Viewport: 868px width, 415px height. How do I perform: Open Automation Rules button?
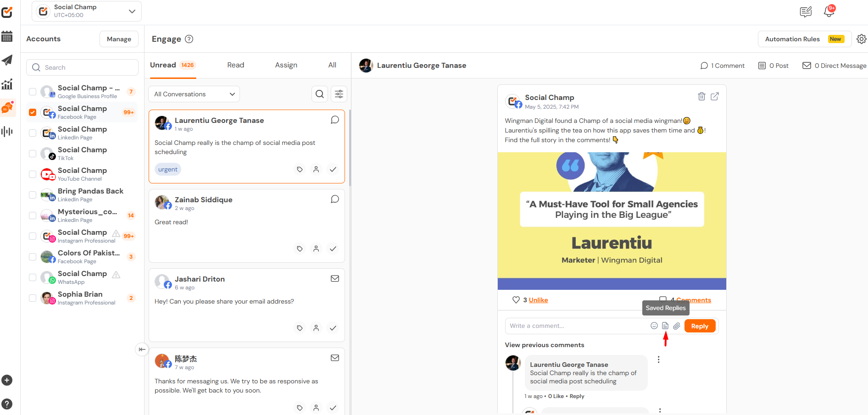click(x=805, y=39)
